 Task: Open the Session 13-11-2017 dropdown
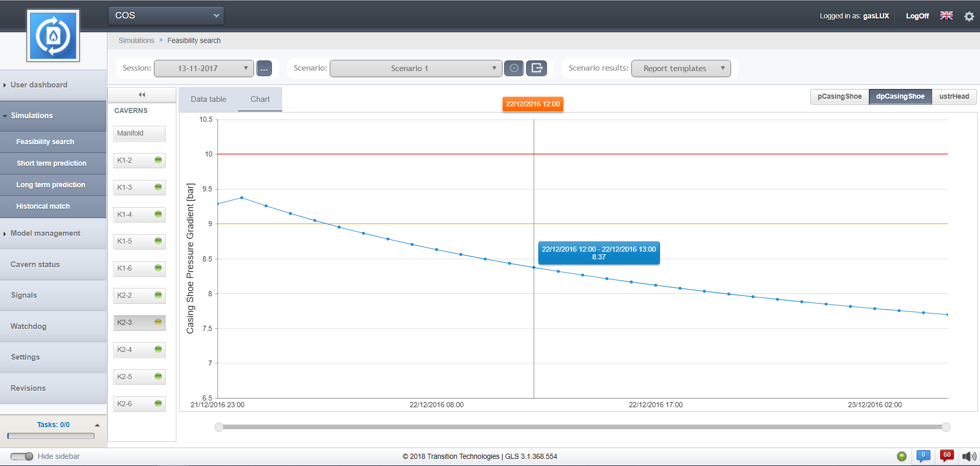203,69
